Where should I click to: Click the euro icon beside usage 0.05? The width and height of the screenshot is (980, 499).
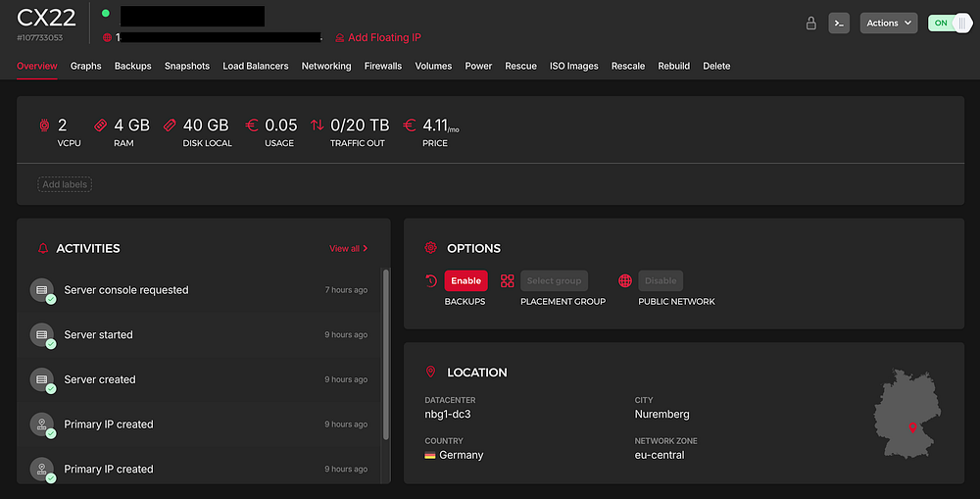(251, 125)
